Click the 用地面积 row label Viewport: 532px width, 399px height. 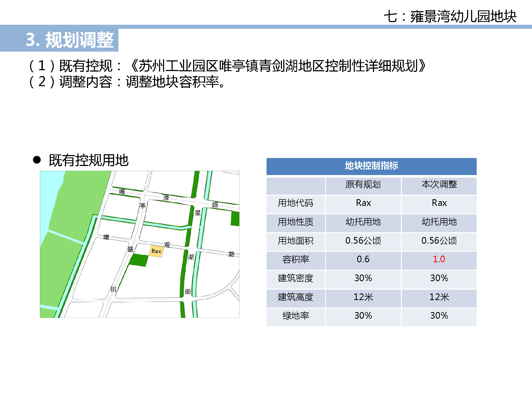pos(296,241)
